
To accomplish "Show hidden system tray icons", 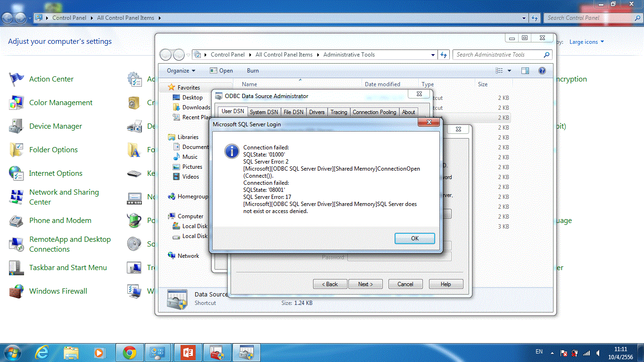I will coord(553,353).
